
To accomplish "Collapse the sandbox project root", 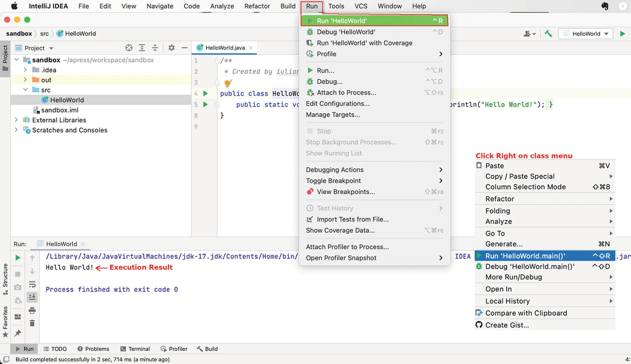I will (x=16, y=59).
